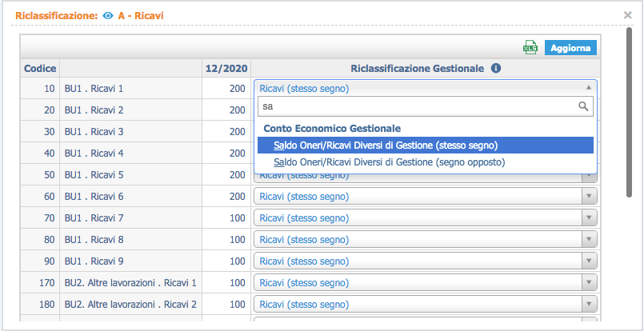The image size is (644, 331).
Task: Expand dropdown for BU2. Altre lavorazioni . Ricavi 1
Action: (x=589, y=282)
